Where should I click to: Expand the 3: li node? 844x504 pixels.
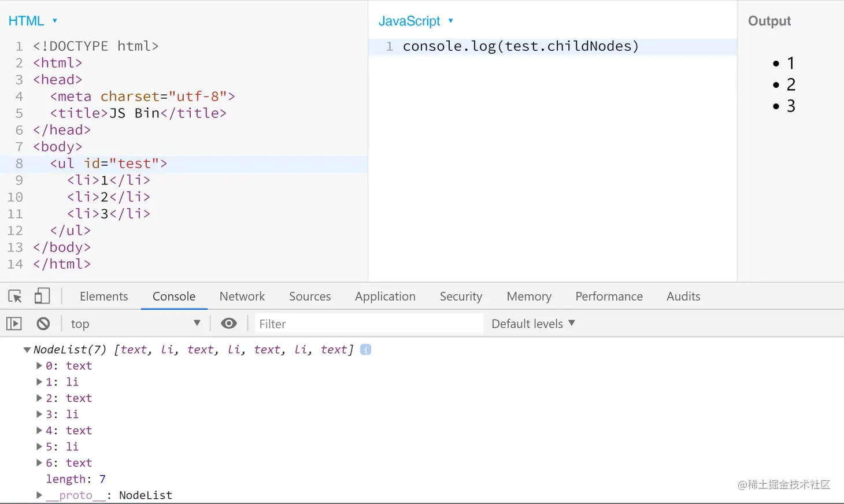pos(39,414)
